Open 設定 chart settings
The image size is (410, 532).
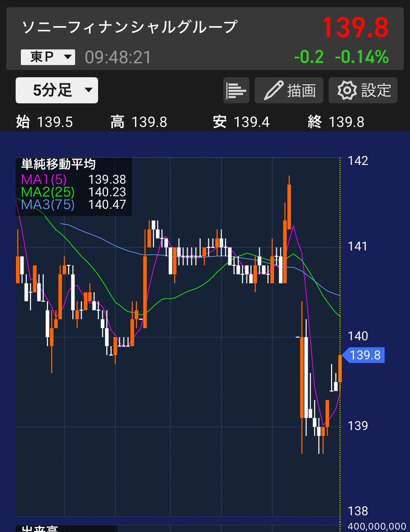point(363,90)
